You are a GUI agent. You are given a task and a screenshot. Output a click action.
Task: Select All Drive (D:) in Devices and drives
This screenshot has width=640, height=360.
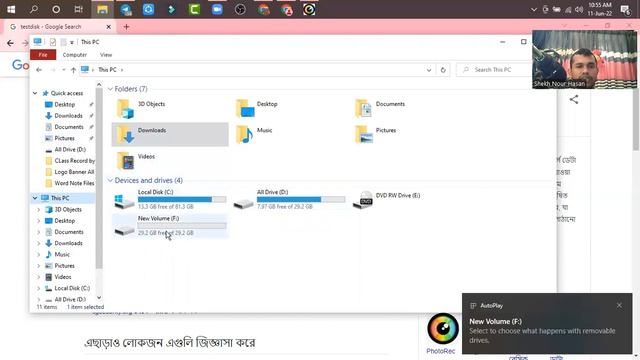coord(289,199)
